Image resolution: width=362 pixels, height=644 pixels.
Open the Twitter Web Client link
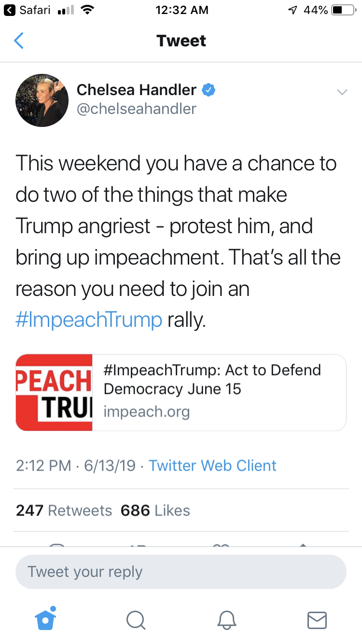[212, 465]
